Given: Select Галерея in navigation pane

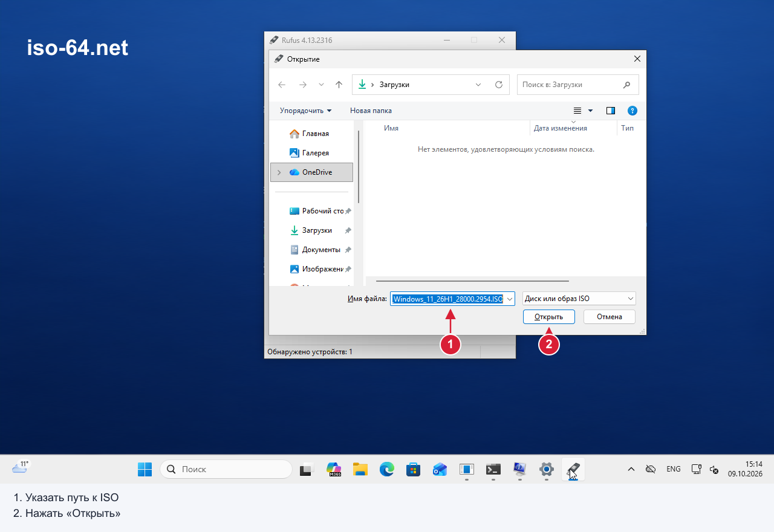Looking at the screenshot, I should pos(311,153).
